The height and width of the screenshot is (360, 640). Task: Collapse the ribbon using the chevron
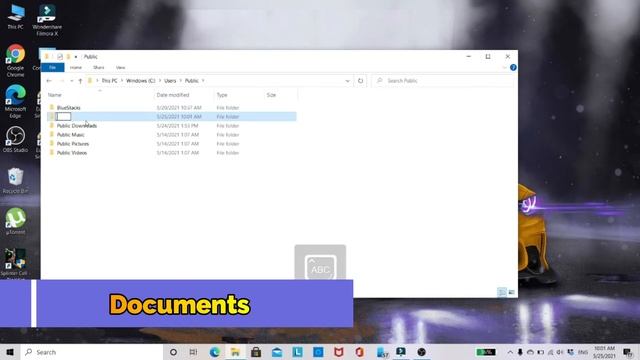[504, 67]
